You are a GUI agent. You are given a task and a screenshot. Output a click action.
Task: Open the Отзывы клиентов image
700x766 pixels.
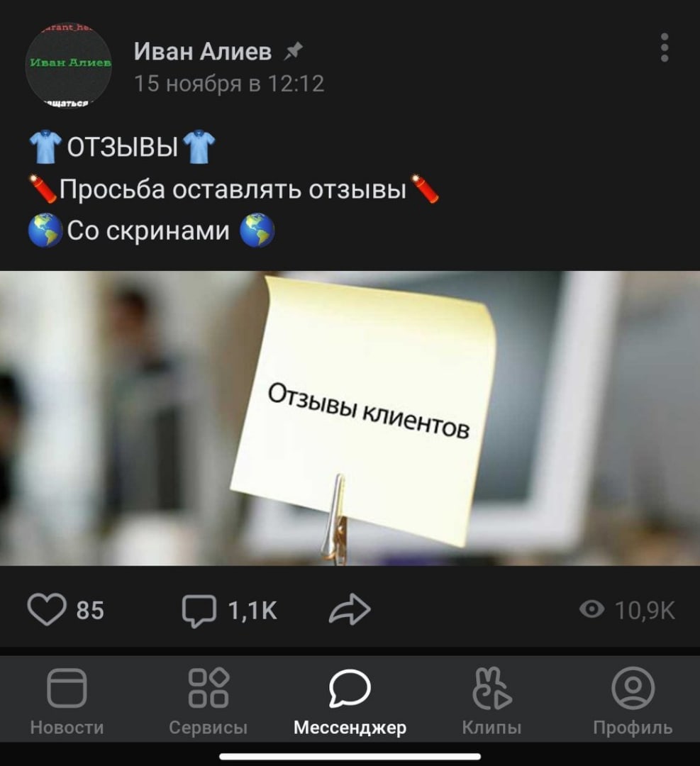pyautogui.click(x=350, y=418)
